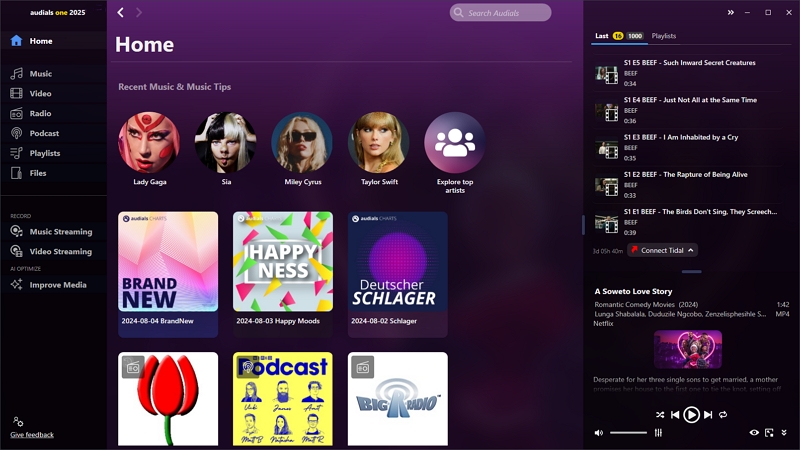Open the 2024-08-03 Happy Moods chart
The image size is (800, 450).
(x=283, y=274)
